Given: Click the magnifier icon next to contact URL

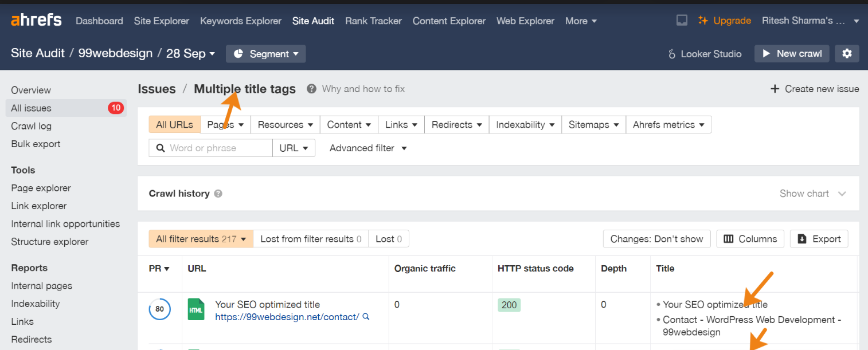Looking at the screenshot, I should tap(366, 317).
